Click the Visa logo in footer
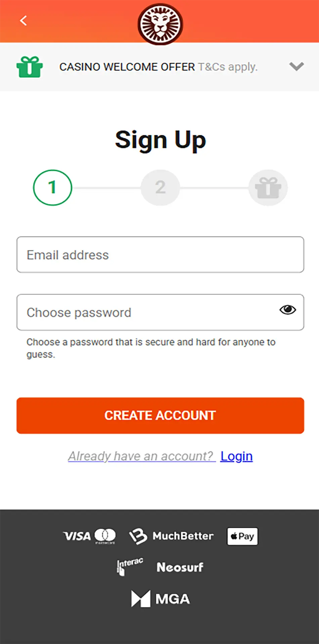This screenshot has height=644, width=319. (77, 536)
